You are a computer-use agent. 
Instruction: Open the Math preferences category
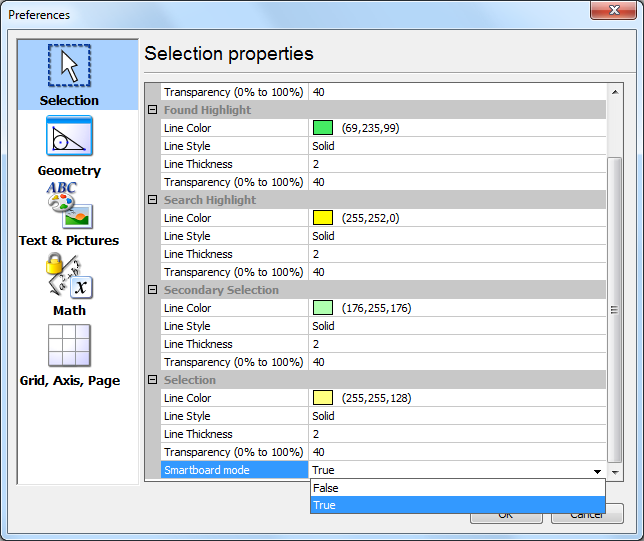click(69, 284)
